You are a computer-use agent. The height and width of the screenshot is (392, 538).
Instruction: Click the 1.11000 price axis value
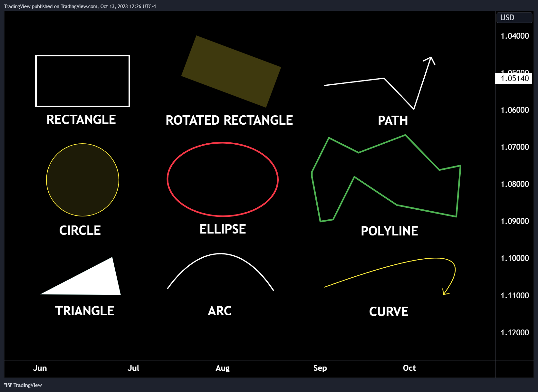[514, 295]
